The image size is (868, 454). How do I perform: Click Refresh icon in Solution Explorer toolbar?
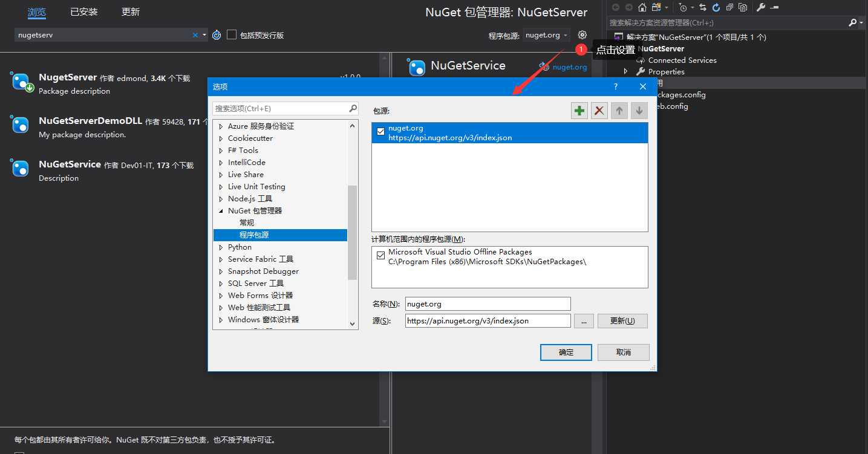(x=716, y=7)
